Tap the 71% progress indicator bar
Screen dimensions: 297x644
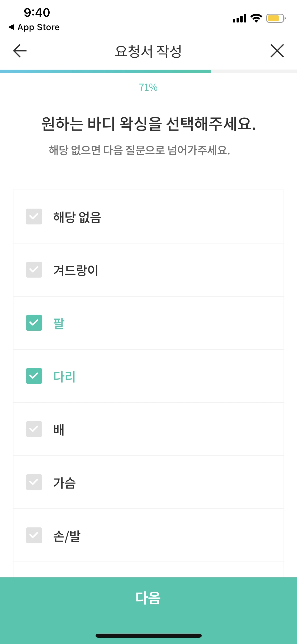click(148, 71)
